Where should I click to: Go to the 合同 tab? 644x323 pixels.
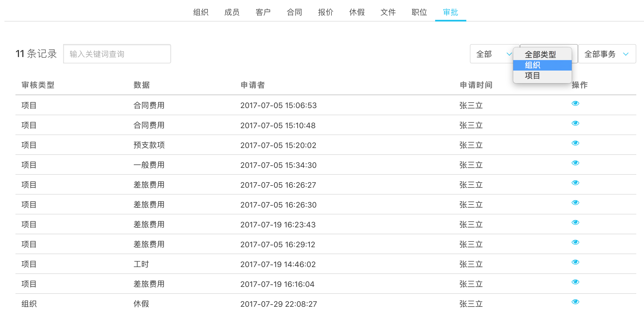point(294,12)
